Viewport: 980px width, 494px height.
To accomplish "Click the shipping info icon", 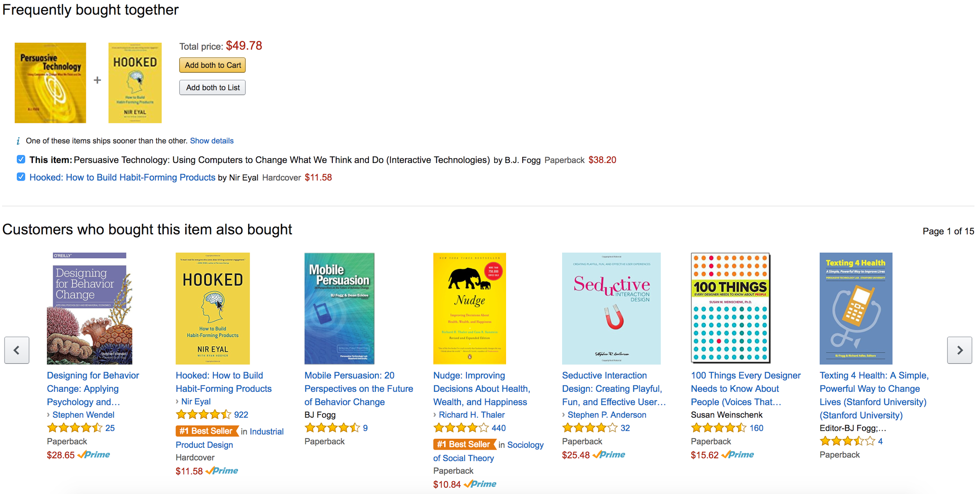I will pyautogui.click(x=18, y=141).
